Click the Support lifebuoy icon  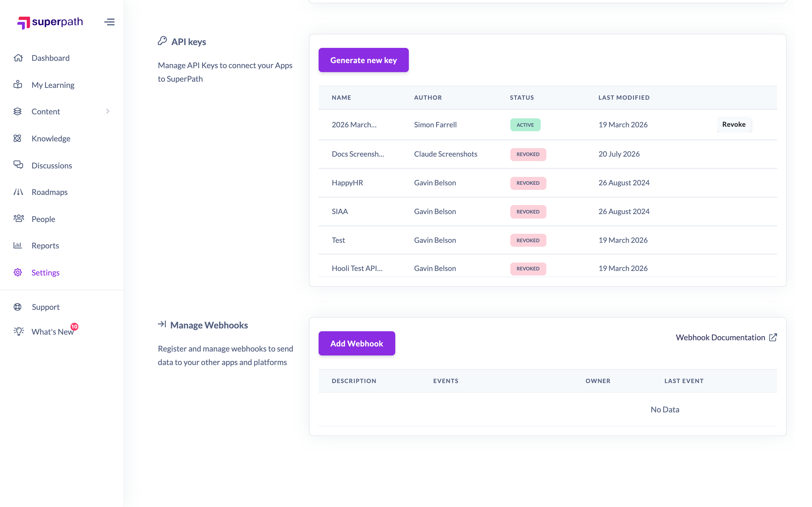pos(17,307)
